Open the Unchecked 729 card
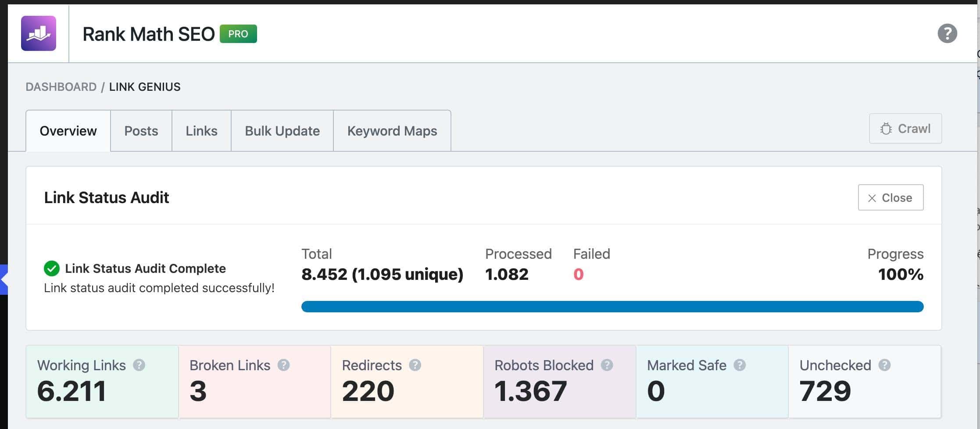This screenshot has height=429, width=980. 865,382
